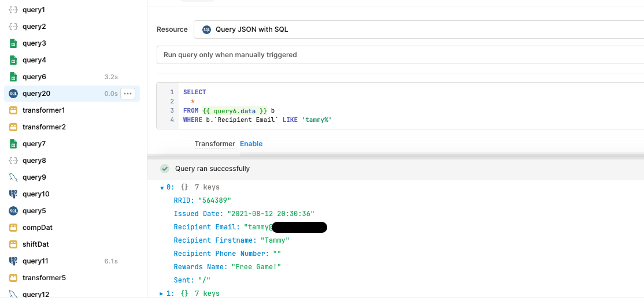The height and width of the screenshot is (301, 644).
Task: Click the Recipient Firstname value "Tammy"
Action: point(275,240)
